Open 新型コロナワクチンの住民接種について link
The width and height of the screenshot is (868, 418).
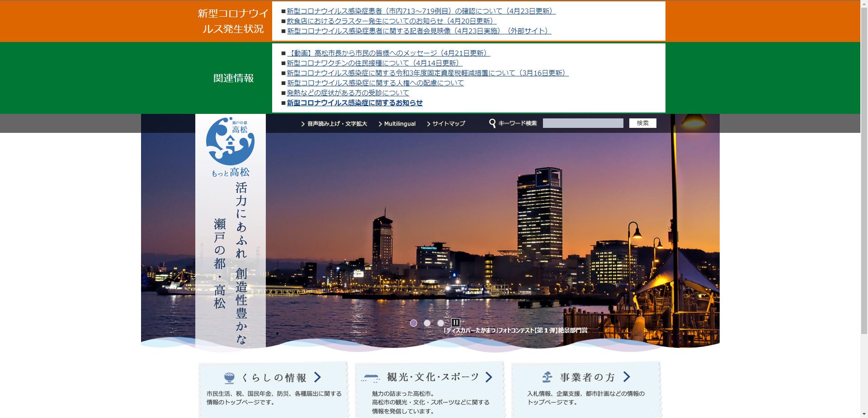click(373, 63)
